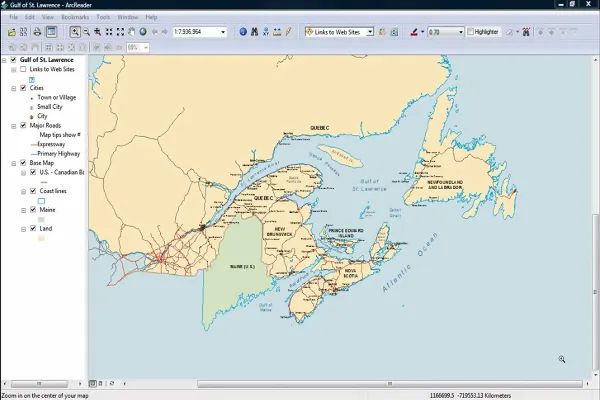Select the Pan hand tool
Viewport: 600px width, 400px height.
pyautogui.click(x=132, y=32)
